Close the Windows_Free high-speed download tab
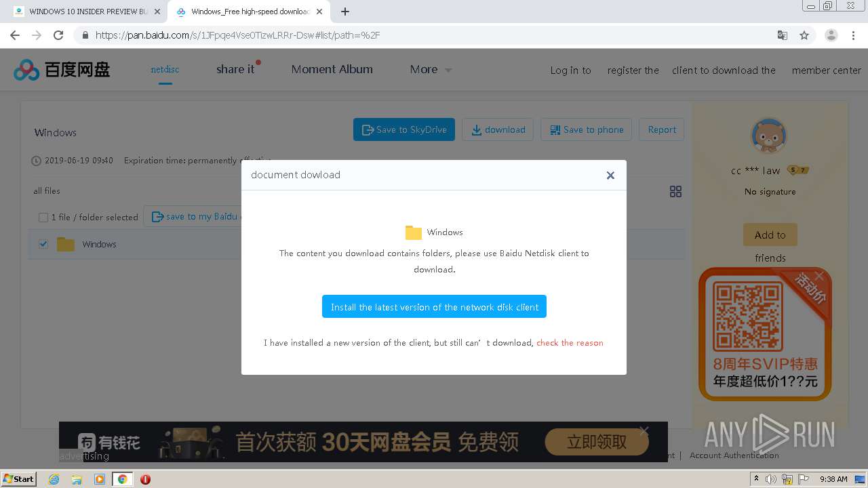The height and width of the screenshot is (488, 868). click(x=319, y=12)
